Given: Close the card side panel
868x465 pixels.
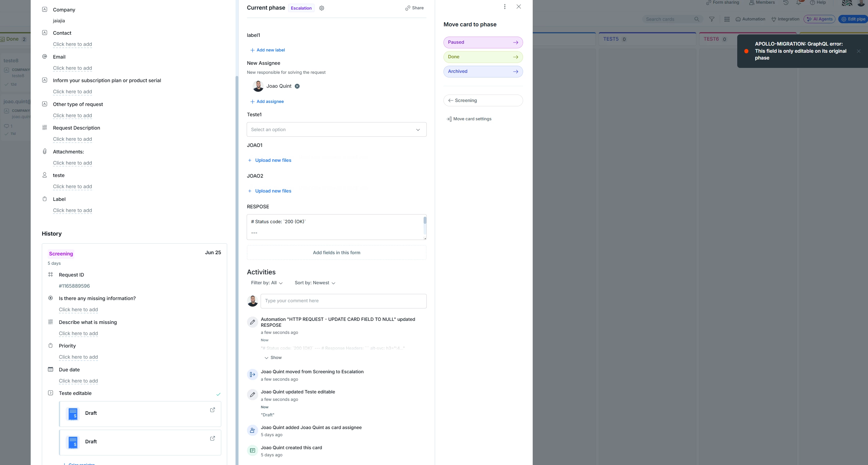Looking at the screenshot, I should (518, 7).
